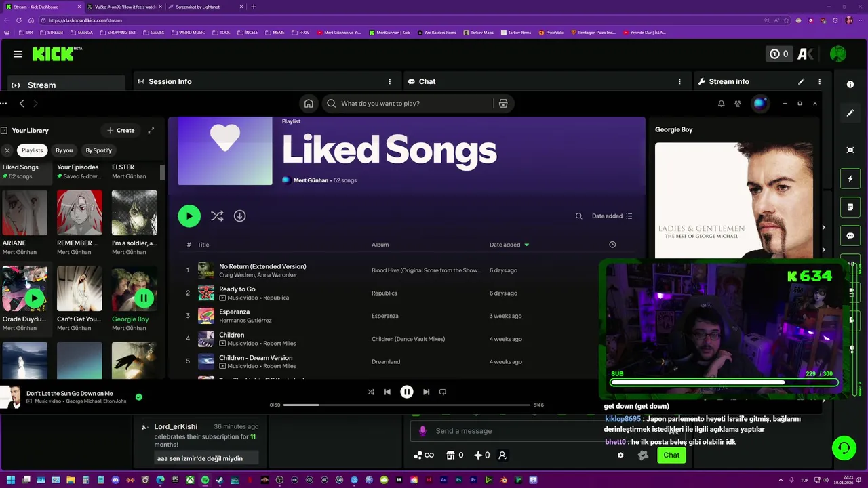Open the info icon in Kick sidebar

coord(850,85)
